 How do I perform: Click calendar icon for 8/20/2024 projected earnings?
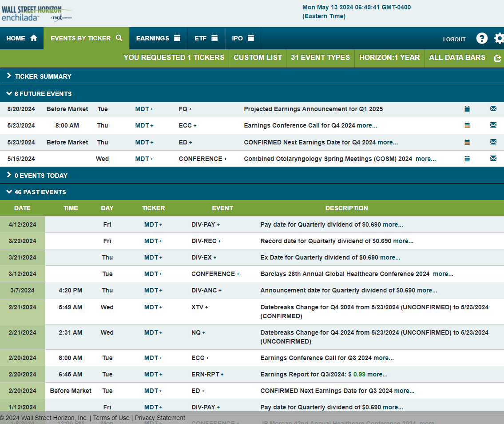(467, 109)
